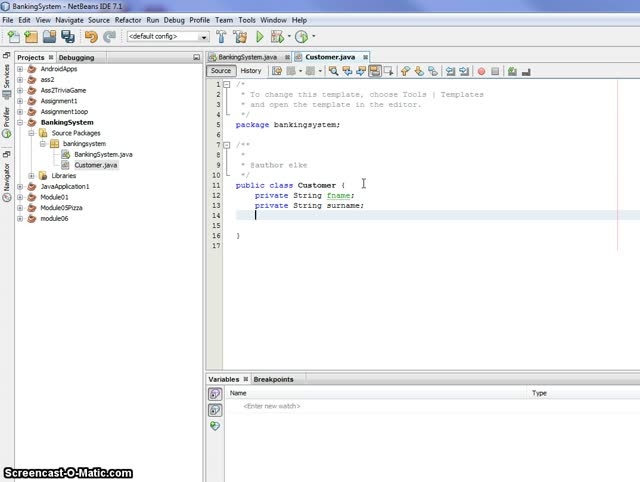Toggle the Source view button

point(221,71)
